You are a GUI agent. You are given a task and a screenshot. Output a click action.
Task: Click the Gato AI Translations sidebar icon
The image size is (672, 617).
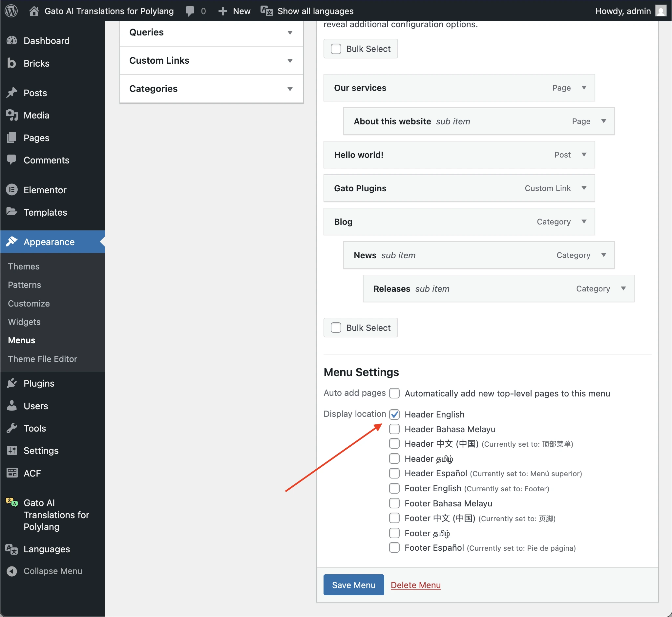pyautogui.click(x=12, y=502)
